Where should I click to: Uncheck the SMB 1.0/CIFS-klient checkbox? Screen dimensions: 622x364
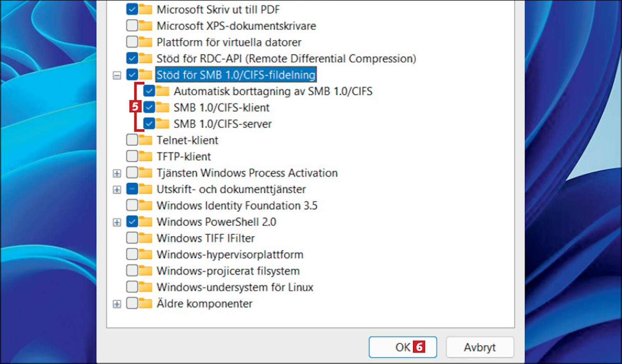pyautogui.click(x=149, y=107)
